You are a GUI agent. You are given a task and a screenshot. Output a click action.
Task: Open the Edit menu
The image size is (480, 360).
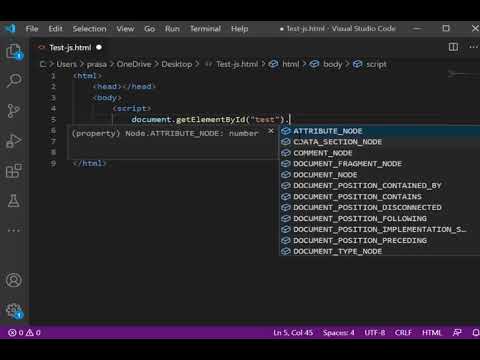pyautogui.click(x=55, y=29)
